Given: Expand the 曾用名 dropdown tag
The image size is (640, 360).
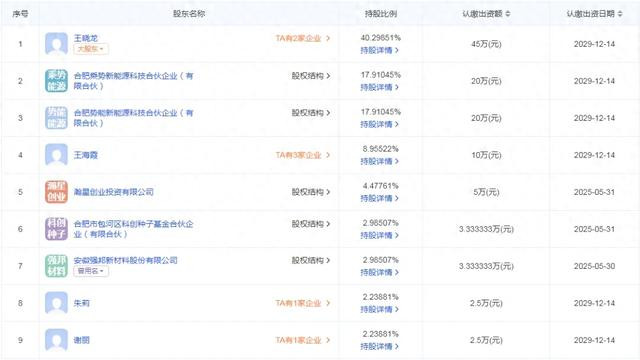Looking at the screenshot, I should 91,271.
